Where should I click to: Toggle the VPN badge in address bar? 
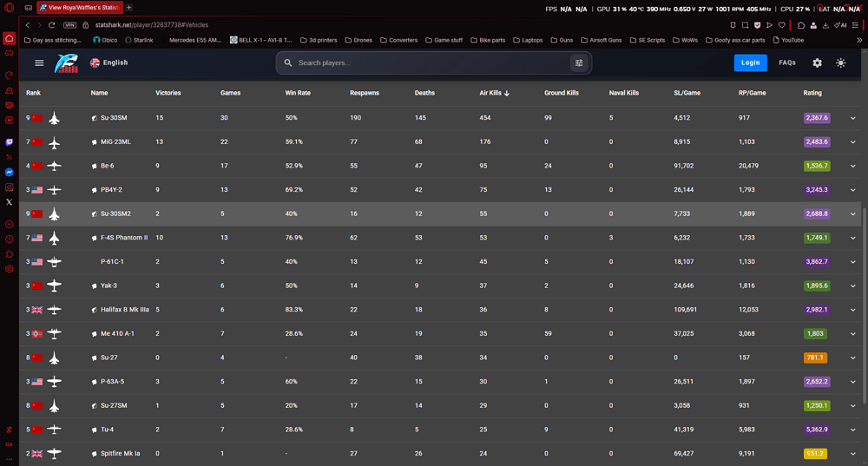pos(69,25)
